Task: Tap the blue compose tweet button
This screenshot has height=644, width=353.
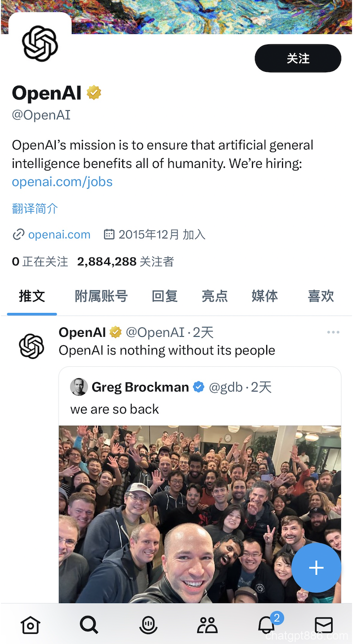Action: 316,568
